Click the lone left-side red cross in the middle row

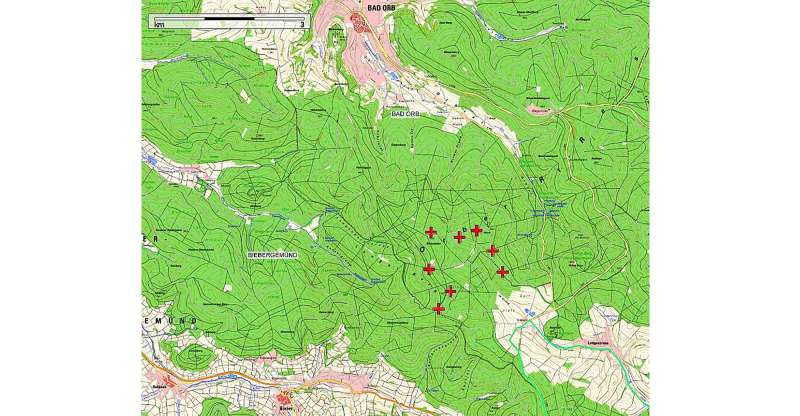[x=429, y=268]
